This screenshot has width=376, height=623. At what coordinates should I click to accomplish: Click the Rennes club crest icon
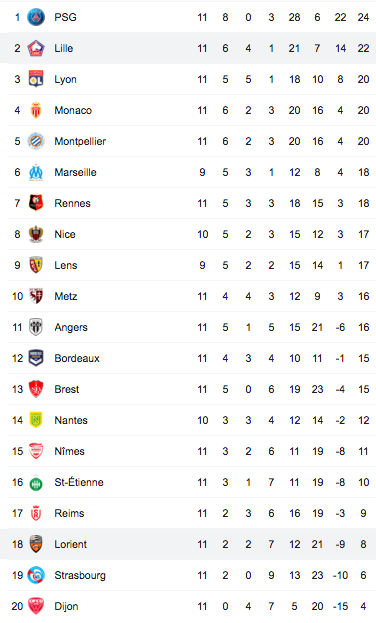(36, 203)
